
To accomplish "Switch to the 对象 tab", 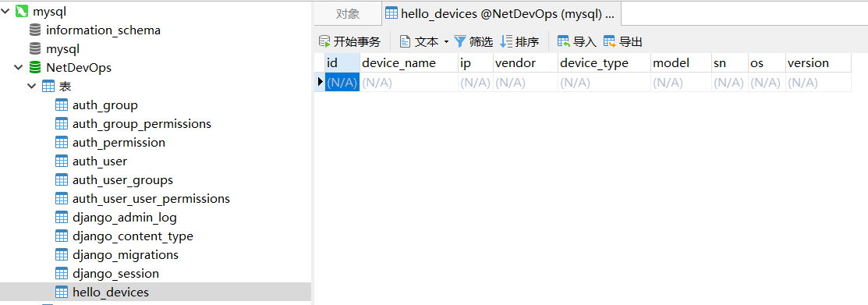I will click(348, 14).
